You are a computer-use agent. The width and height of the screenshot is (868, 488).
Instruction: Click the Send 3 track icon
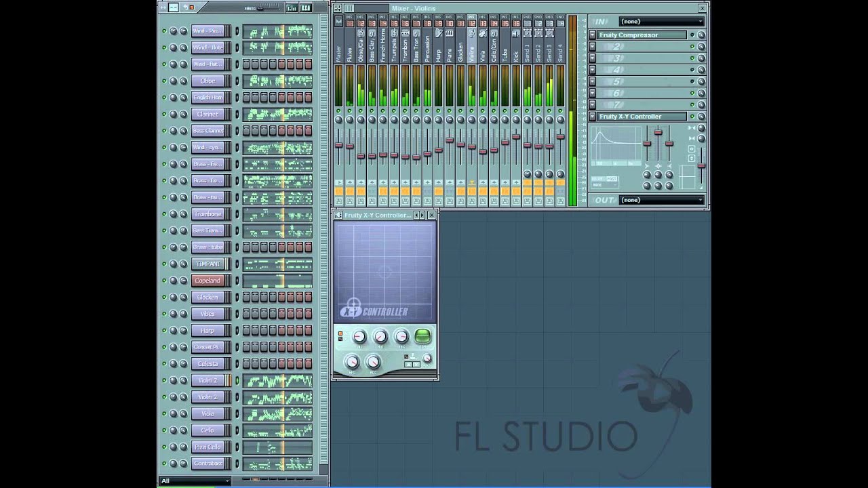pyautogui.click(x=549, y=33)
